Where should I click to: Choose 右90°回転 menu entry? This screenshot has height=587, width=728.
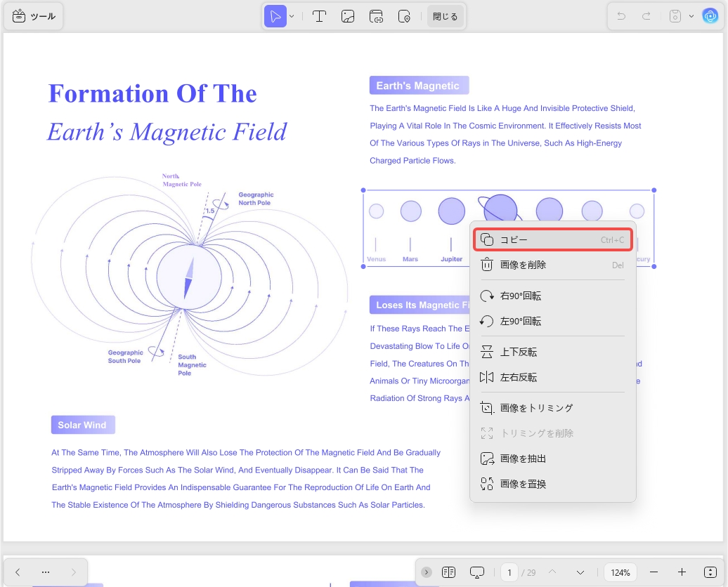point(552,296)
